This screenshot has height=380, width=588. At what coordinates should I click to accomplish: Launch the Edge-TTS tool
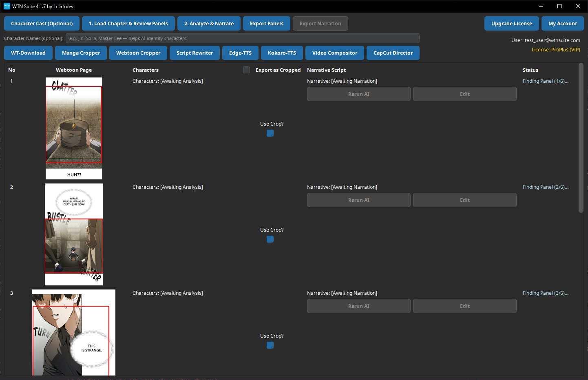pyautogui.click(x=240, y=53)
